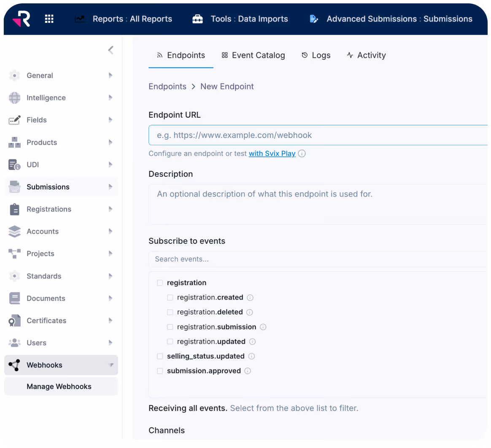The height and width of the screenshot is (448, 491).
Task: Click info icon for registration.deleted
Action: pos(250,312)
